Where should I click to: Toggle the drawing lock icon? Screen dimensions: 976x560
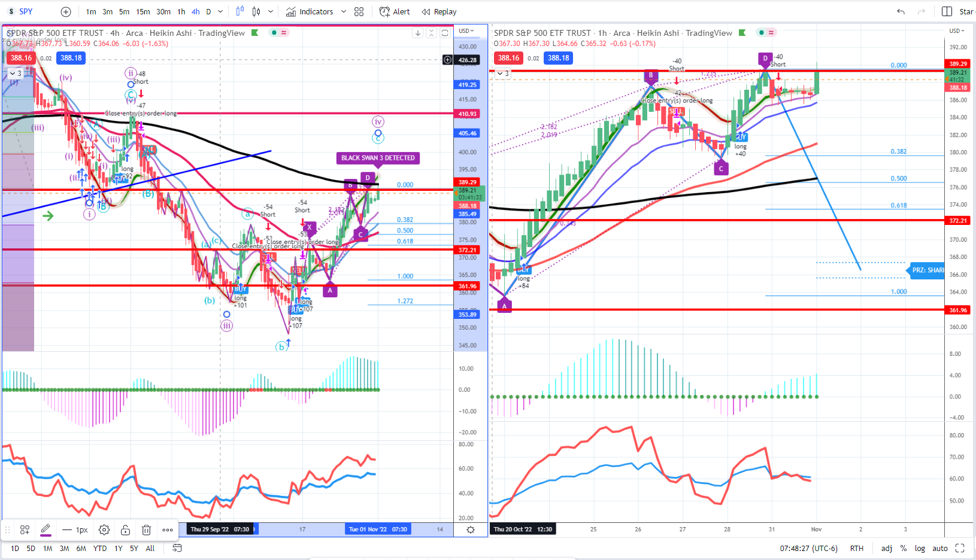(125, 530)
